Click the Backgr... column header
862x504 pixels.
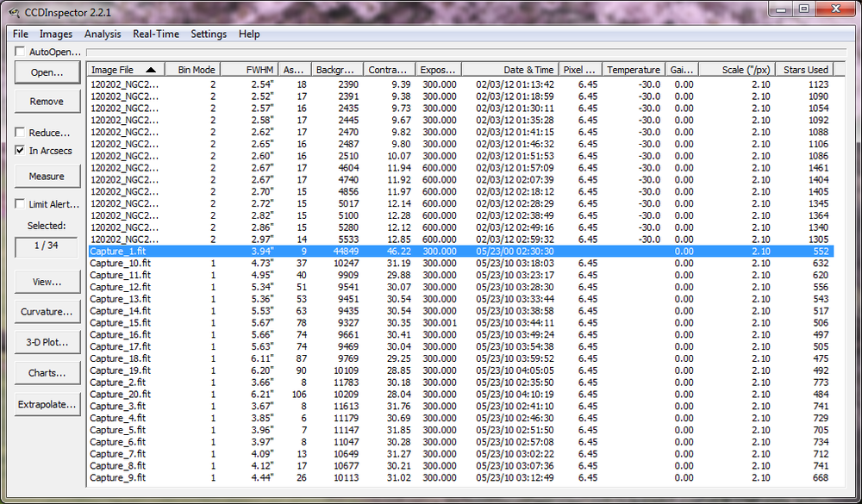(338, 70)
